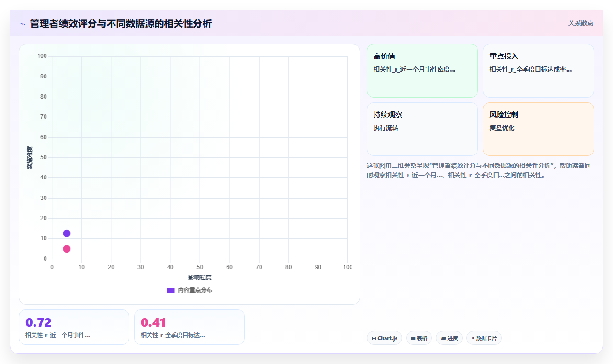The height and width of the screenshot is (364, 613).
Task: Select the 0.41 correlation stat card
Action: tap(189, 327)
